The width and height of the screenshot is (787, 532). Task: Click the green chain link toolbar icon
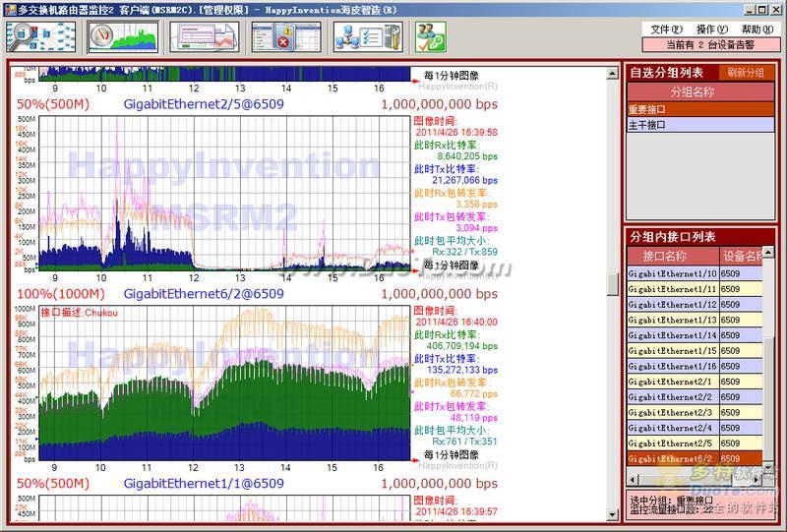430,36
